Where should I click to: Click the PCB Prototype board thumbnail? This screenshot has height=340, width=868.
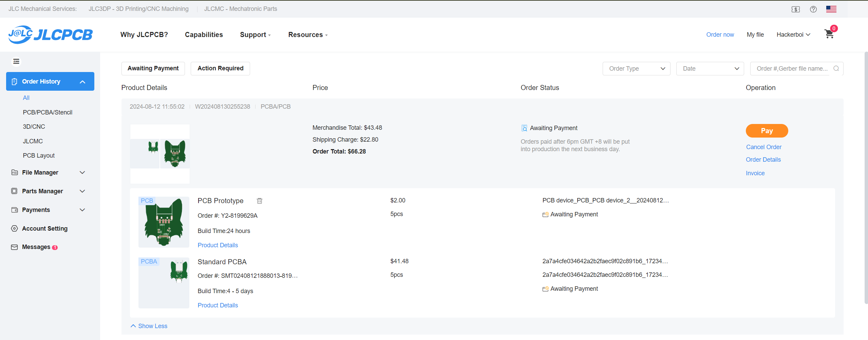164,222
